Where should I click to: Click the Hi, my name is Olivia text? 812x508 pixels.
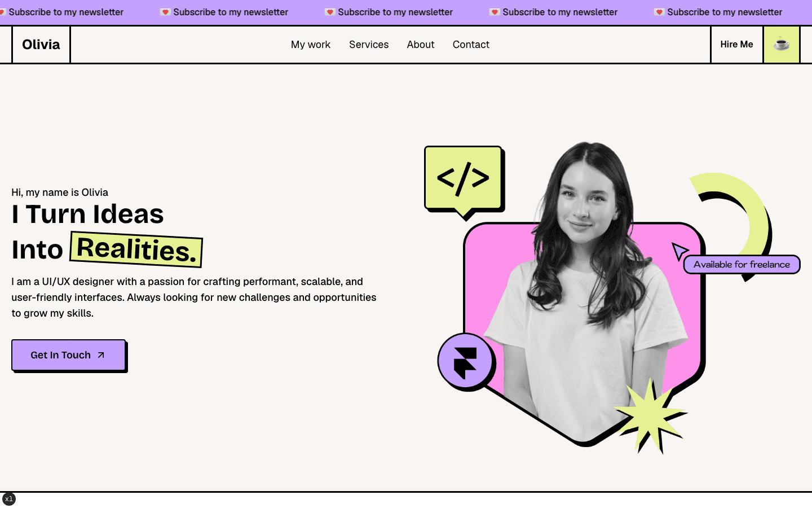[x=60, y=192]
